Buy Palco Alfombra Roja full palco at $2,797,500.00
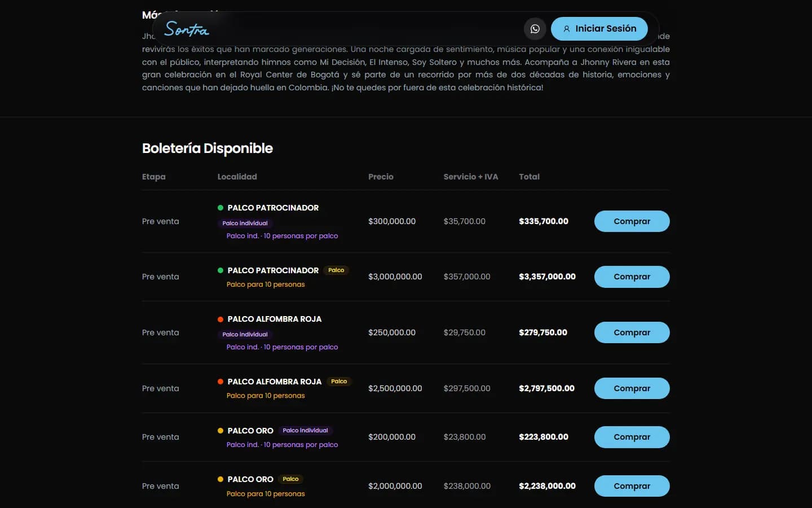 pos(632,388)
